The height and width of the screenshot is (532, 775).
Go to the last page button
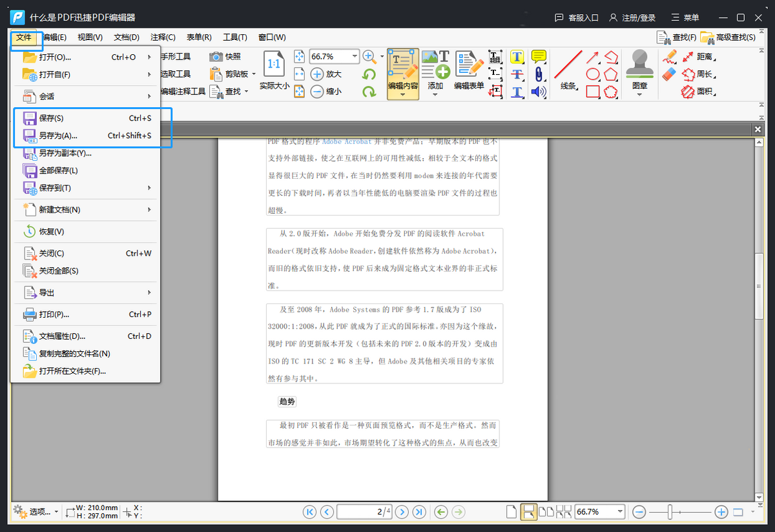(x=419, y=512)
